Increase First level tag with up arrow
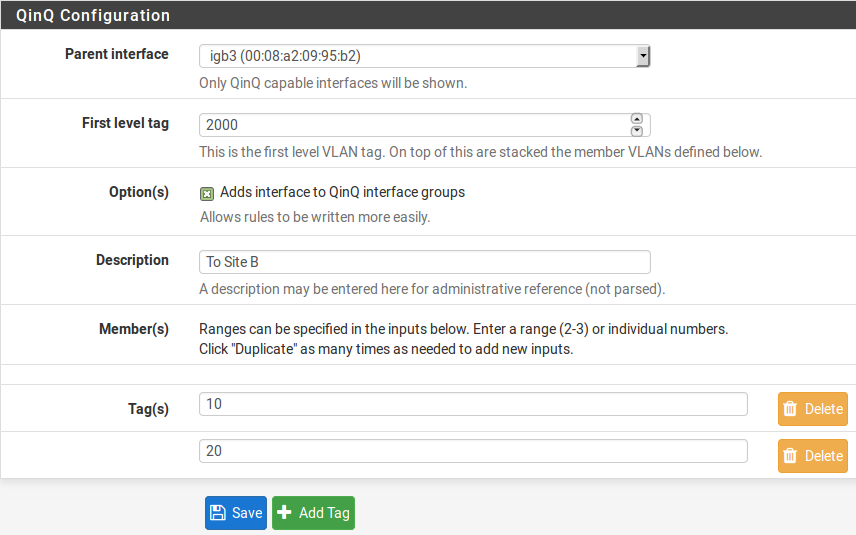Viewport: 856px width, 535px height. point(637,119)
